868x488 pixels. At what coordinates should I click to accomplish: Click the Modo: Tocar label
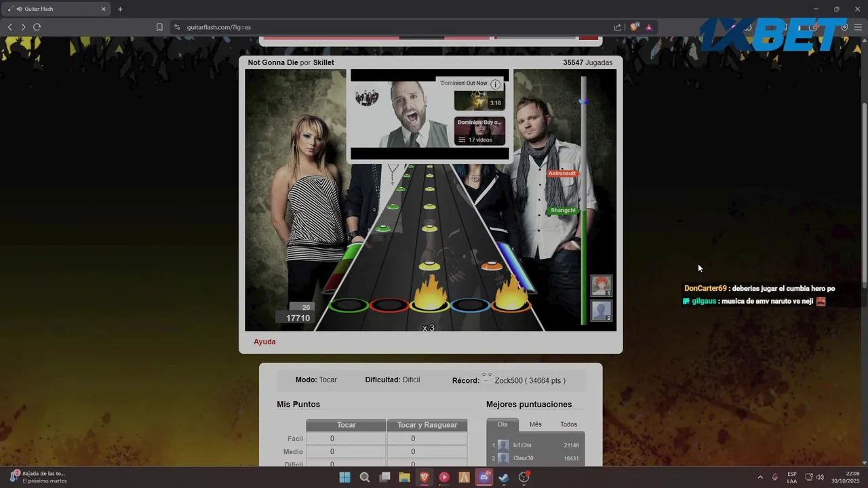pyautogui.click(x=316, y=380)
